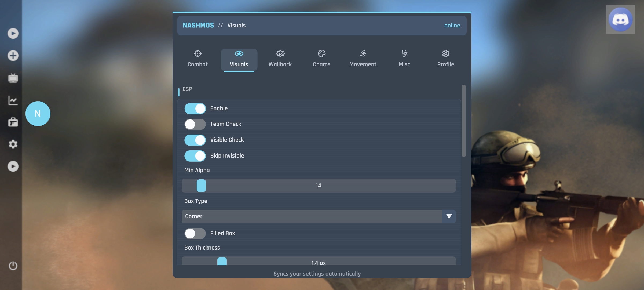
Task: Click the plus circle sidebar icon
Action: (x=13, y=56)
